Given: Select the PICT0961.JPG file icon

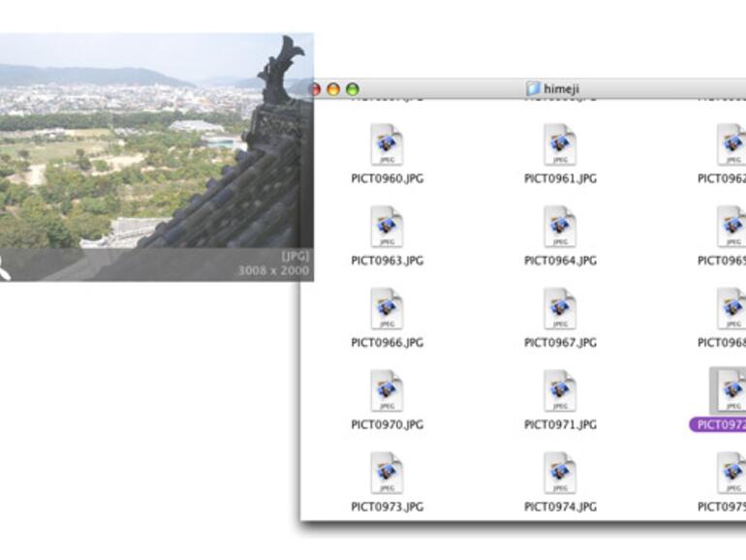Looking at the screenshot, I should click(560, 144).
